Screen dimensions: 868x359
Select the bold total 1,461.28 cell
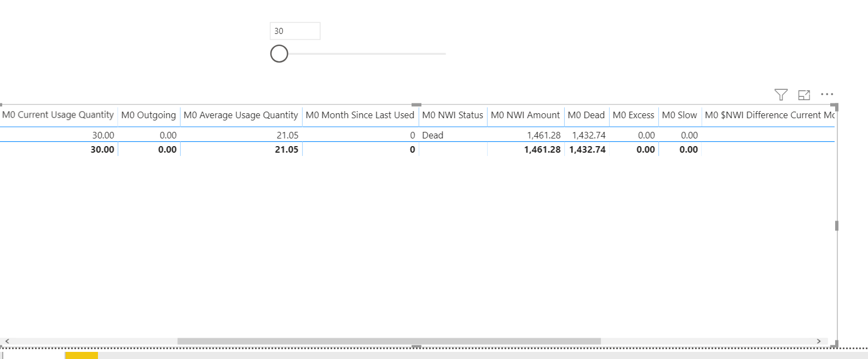(542, 149)
